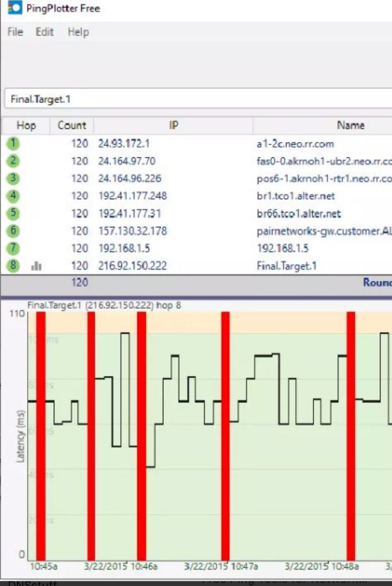
Task: Select the hop 2 green circle icon
Action: tap(13, 161)
